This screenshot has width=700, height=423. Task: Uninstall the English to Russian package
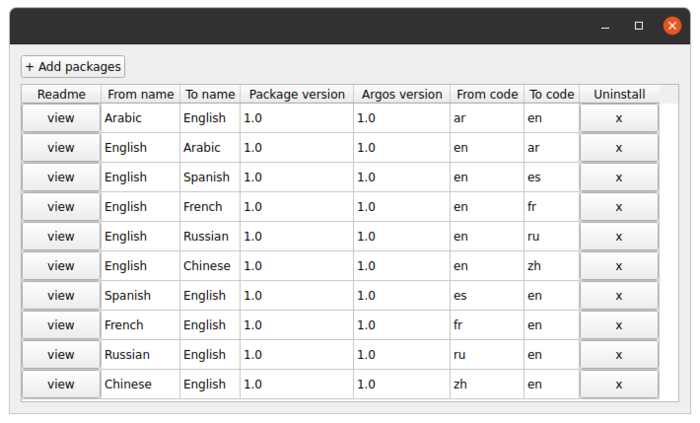pyautogui.click(x=619, y=237)
